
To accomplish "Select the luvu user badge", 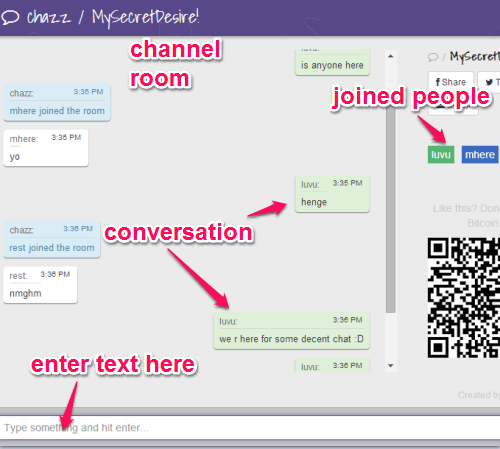I will pos(441,155).
